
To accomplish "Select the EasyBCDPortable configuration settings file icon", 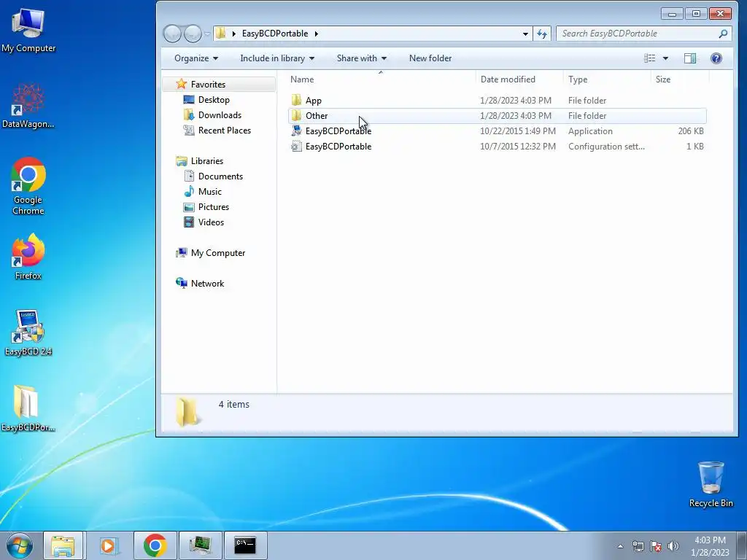I will pyautogui.click(x=296, y=146).
